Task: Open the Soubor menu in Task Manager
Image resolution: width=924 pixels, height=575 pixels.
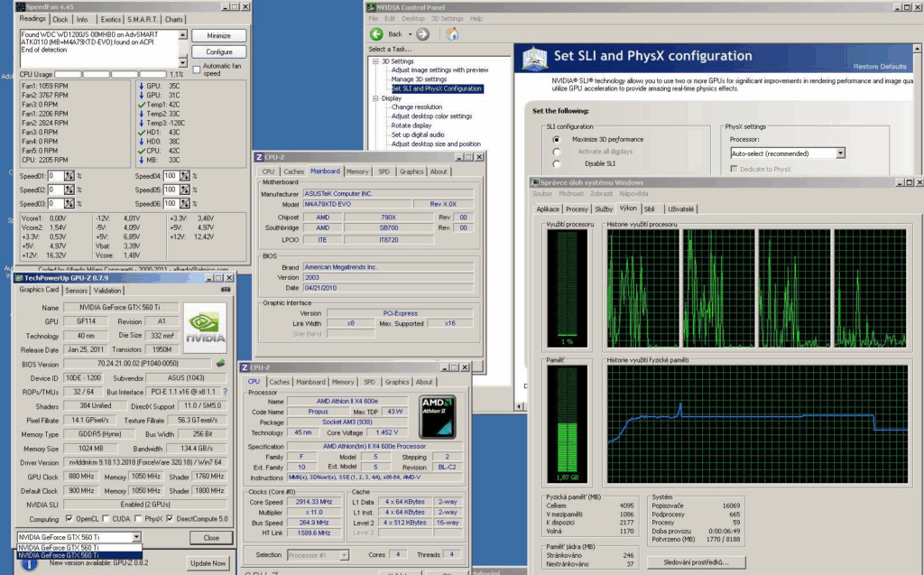Action: point(542,193)
